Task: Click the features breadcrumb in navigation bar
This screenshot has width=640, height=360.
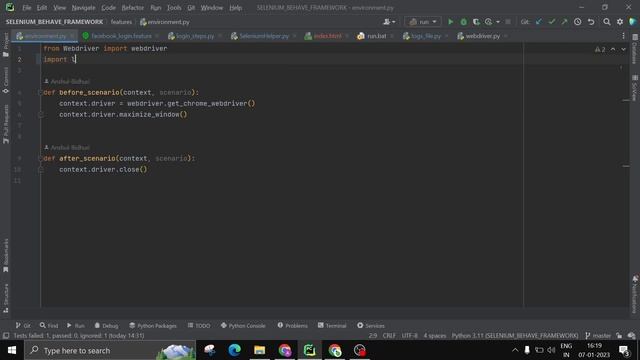Action: coord(121,22)
